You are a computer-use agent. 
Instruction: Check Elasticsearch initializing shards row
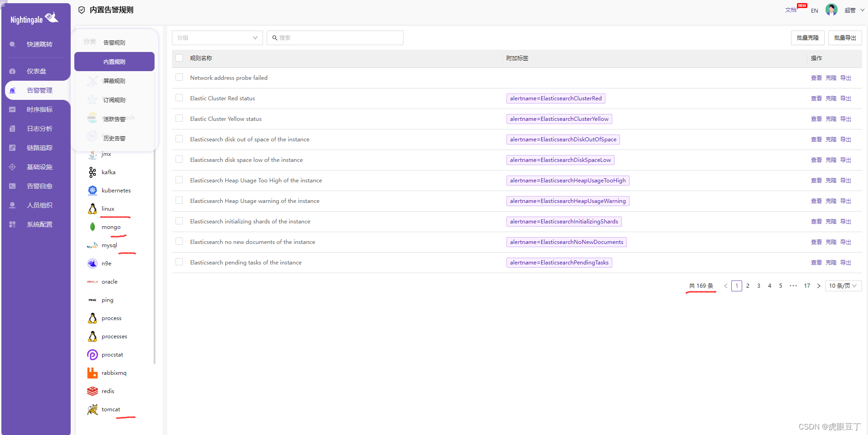(x=179, y=221)
